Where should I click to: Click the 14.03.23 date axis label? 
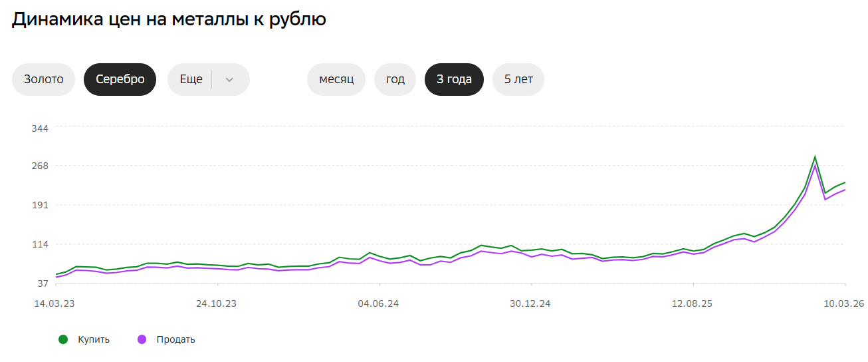pyautogui.click(x=54, y=303)
